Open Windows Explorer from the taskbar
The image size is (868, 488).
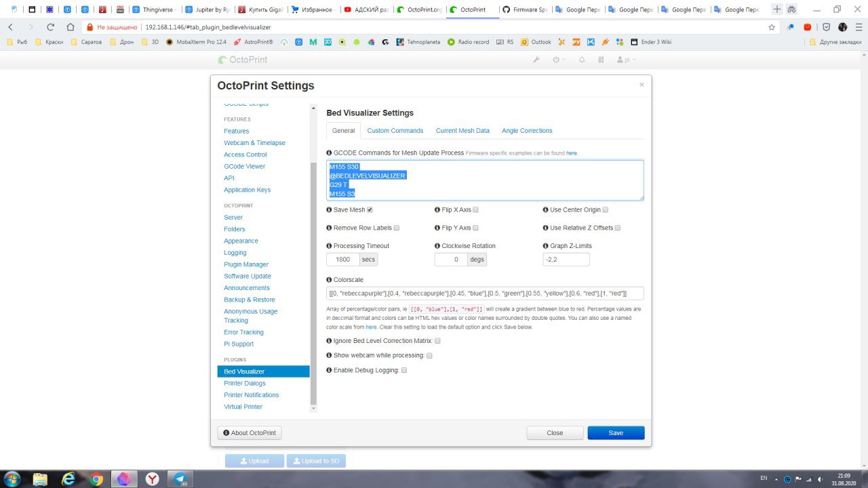click(41, 479)
